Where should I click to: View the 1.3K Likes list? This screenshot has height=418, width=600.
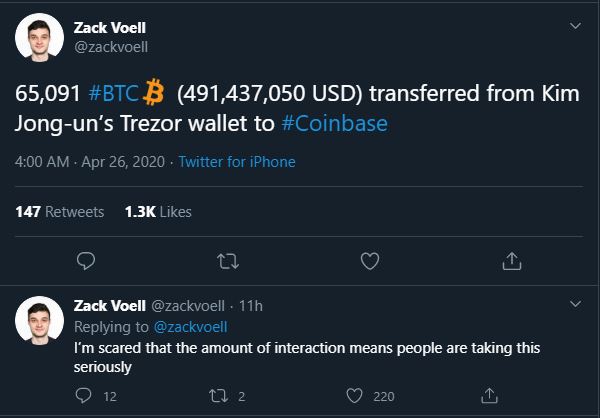point(157,211)
